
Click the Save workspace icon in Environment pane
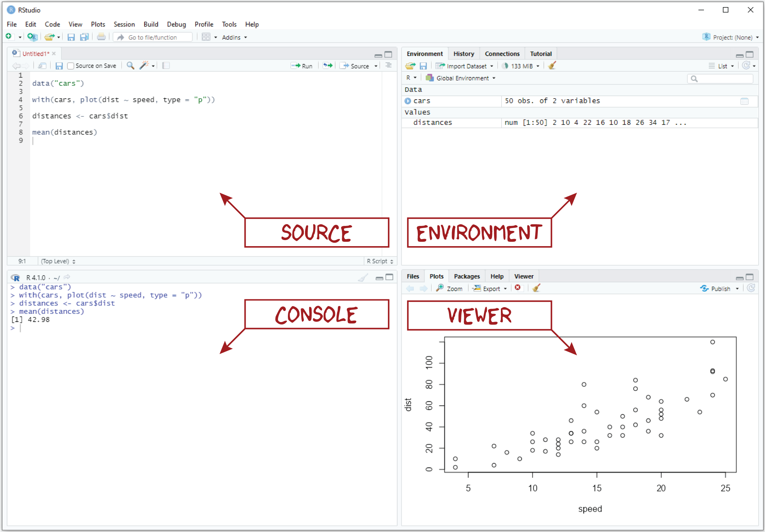[423, 66]
